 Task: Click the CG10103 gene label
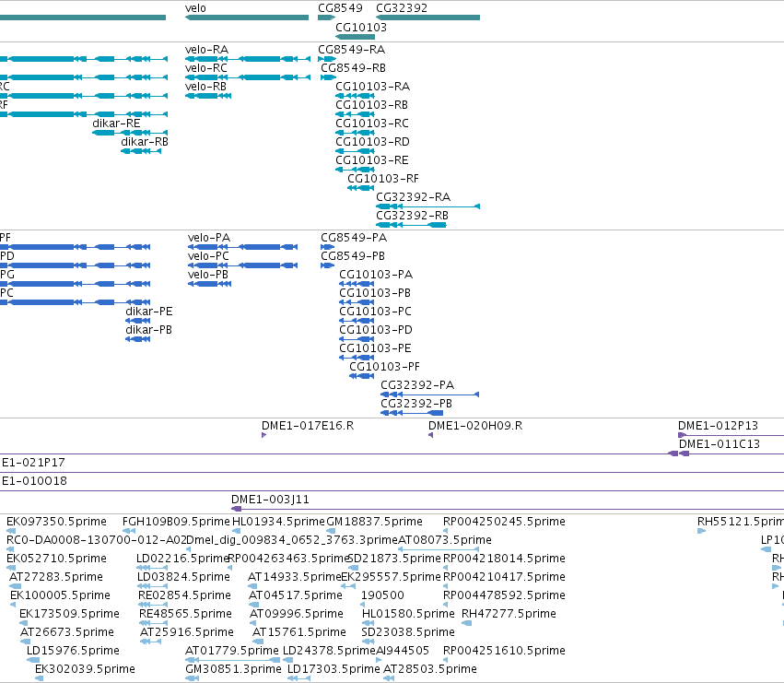click(361, 27)
